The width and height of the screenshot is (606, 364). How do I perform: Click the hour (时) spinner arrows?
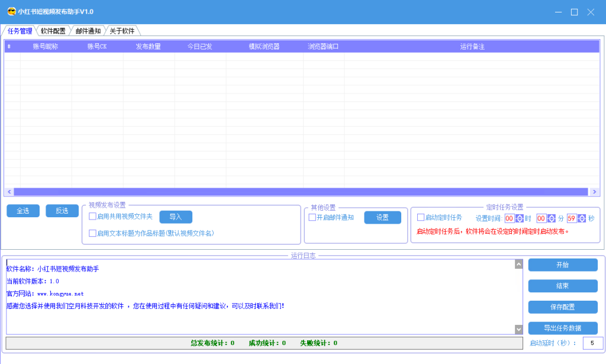pyautogui.click(x=520, y=218)
